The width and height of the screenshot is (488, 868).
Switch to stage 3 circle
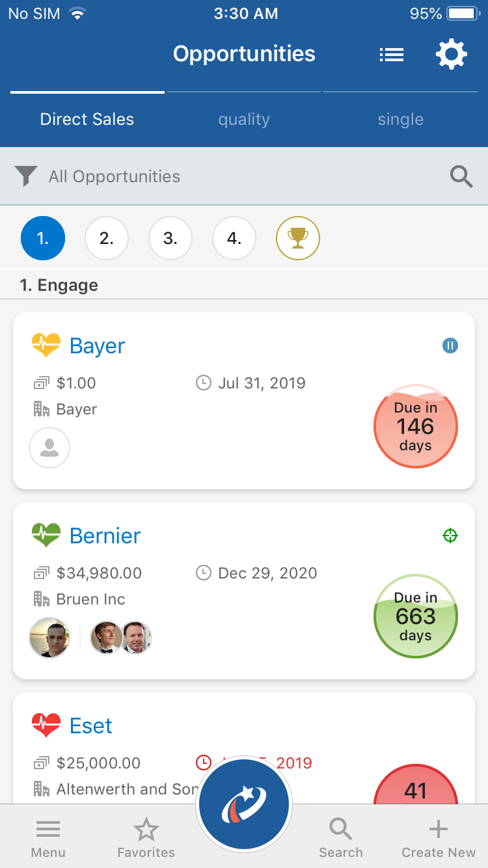[x=170, y=238]
